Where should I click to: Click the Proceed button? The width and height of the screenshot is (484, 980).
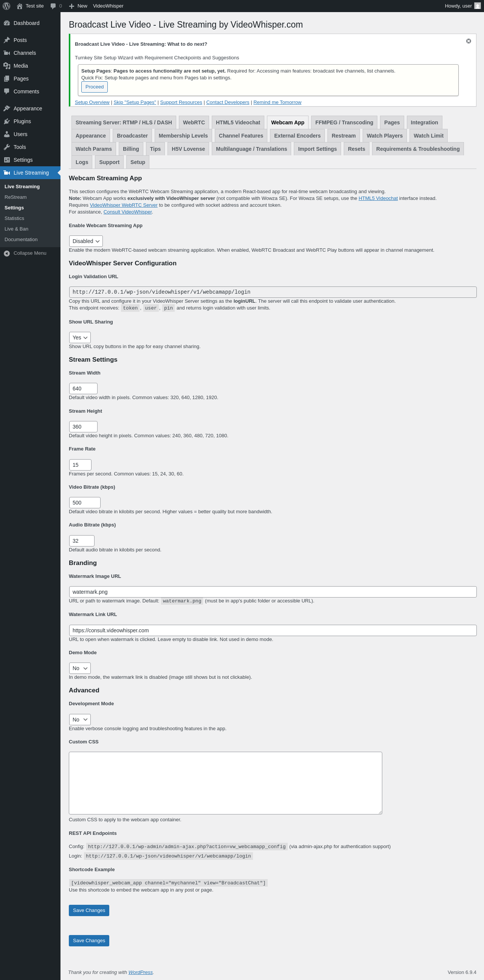(x=95, y=87)
